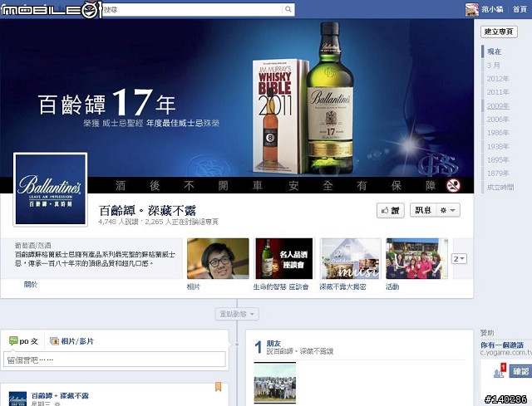Click the 生命的智慧 座談會 label link
532x406 pixels.
281,286
